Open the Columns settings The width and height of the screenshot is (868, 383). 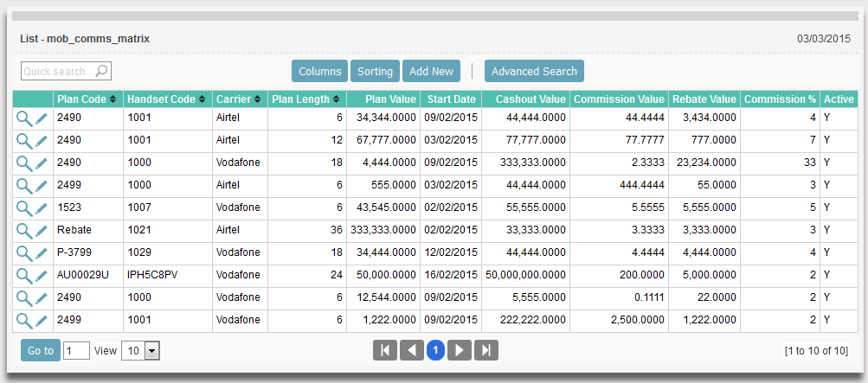pyautogui.click(x=319, y=72)
